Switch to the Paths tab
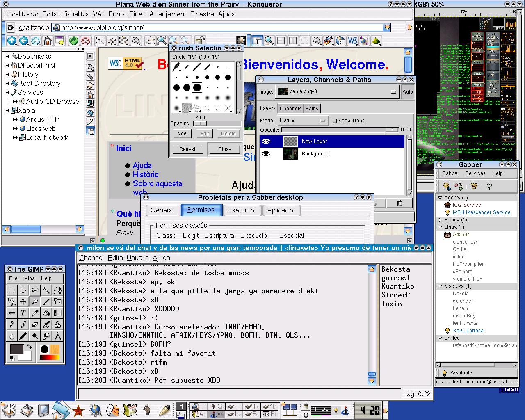 [x=312, y=109]
